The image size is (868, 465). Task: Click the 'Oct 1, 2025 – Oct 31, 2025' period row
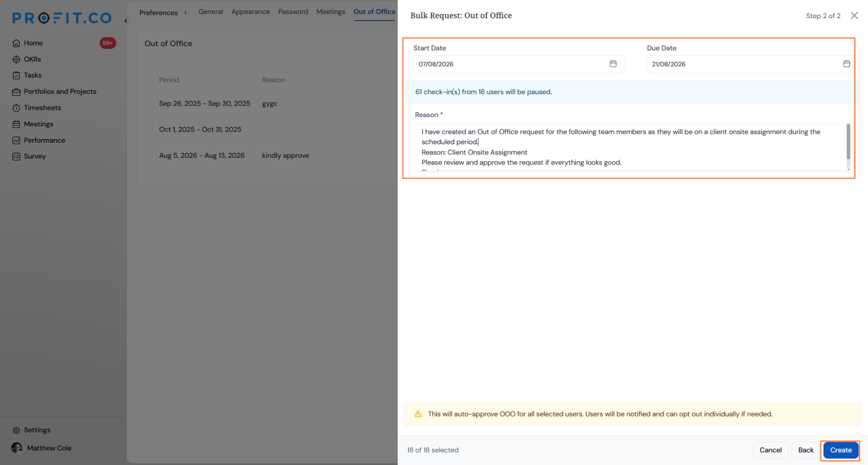click(275, 130)
